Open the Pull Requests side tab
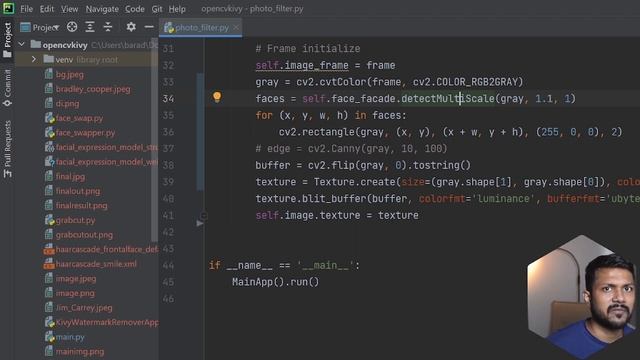Screen dimensions: 640x360 click(x=7, y=149)
